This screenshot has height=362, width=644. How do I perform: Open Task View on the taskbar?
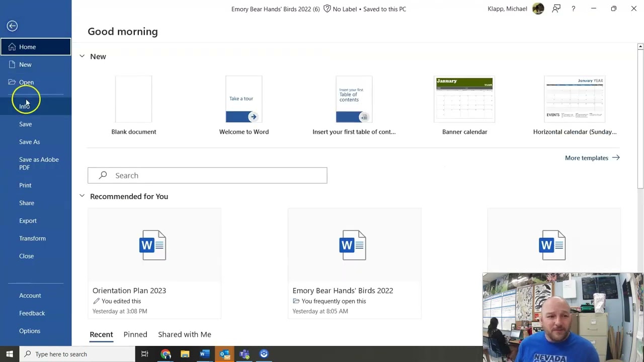pos(145,354)
